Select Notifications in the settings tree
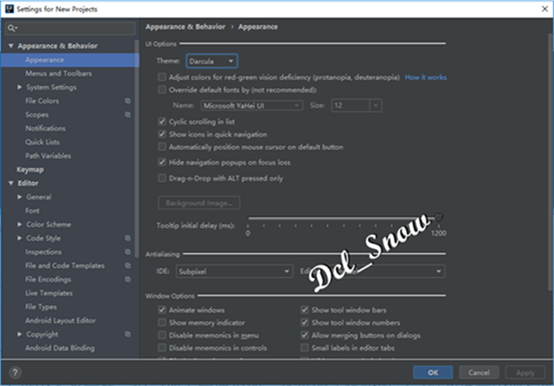 coord(45,128)
